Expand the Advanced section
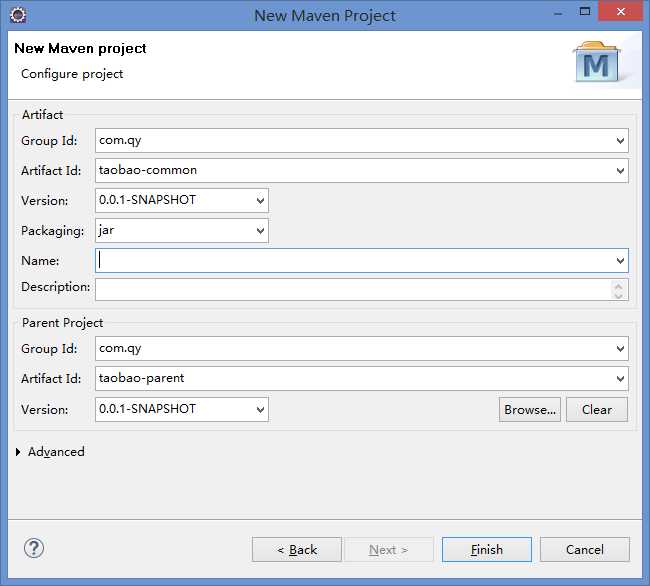Viewport: 650px width, 586px height. coord(18,452)
